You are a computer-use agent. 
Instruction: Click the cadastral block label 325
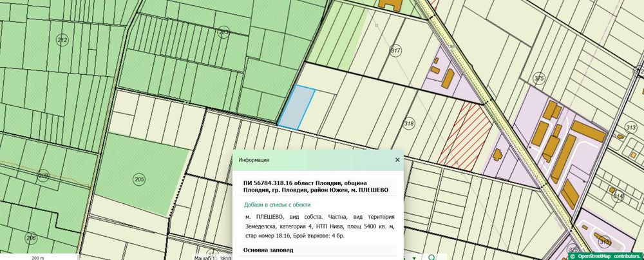pyautogui.click(x=573, y=249)
